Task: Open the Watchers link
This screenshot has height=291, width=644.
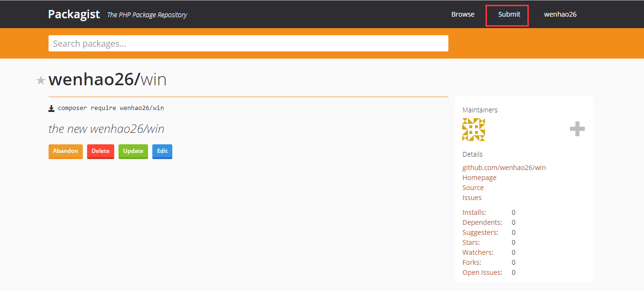Action: point(478,252)
